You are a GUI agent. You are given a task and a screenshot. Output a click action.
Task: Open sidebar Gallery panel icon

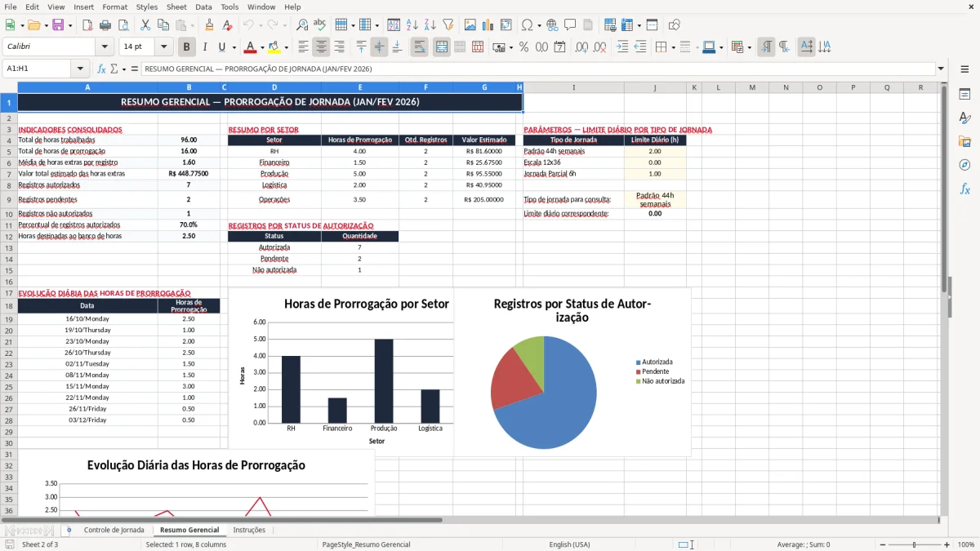tap(964, 141)
